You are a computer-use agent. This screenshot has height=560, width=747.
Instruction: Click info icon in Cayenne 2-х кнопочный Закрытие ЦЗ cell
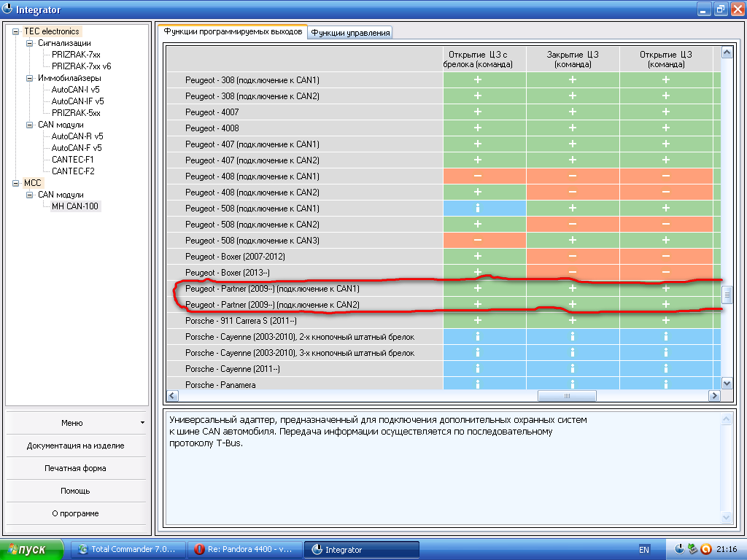[x=573, y=337]
